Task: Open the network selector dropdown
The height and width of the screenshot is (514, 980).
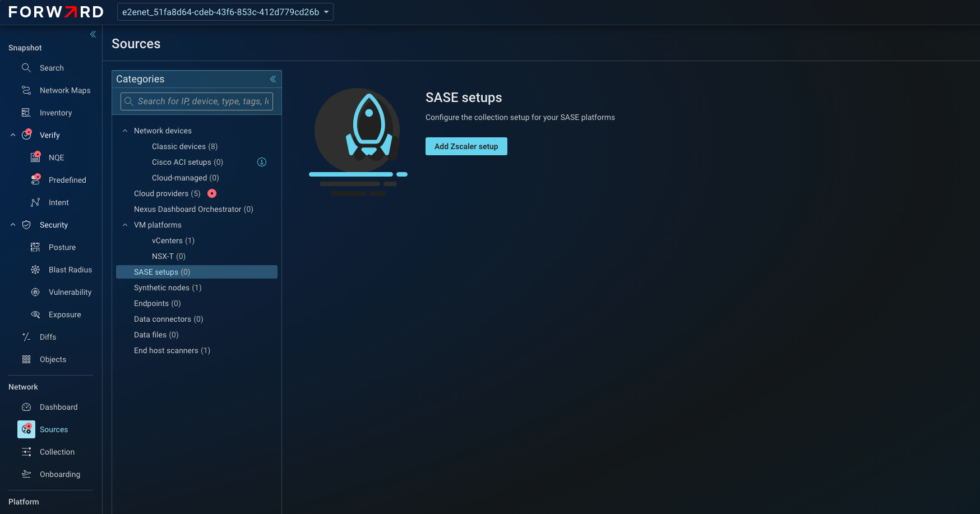Action: (x=225, y=12)
